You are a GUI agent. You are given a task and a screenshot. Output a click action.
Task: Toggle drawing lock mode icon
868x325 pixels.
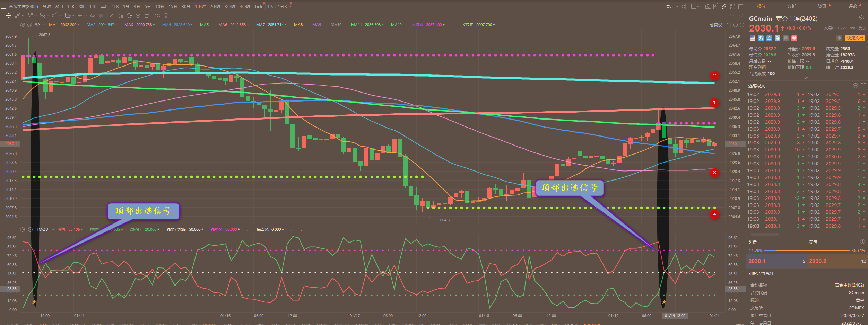[129, 16]
